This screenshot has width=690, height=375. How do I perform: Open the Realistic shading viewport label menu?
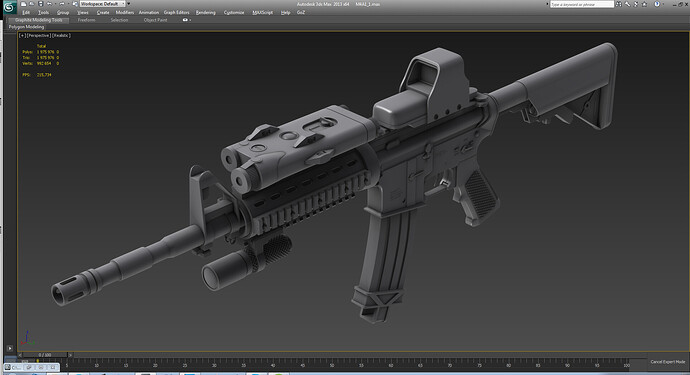[62, 36]
